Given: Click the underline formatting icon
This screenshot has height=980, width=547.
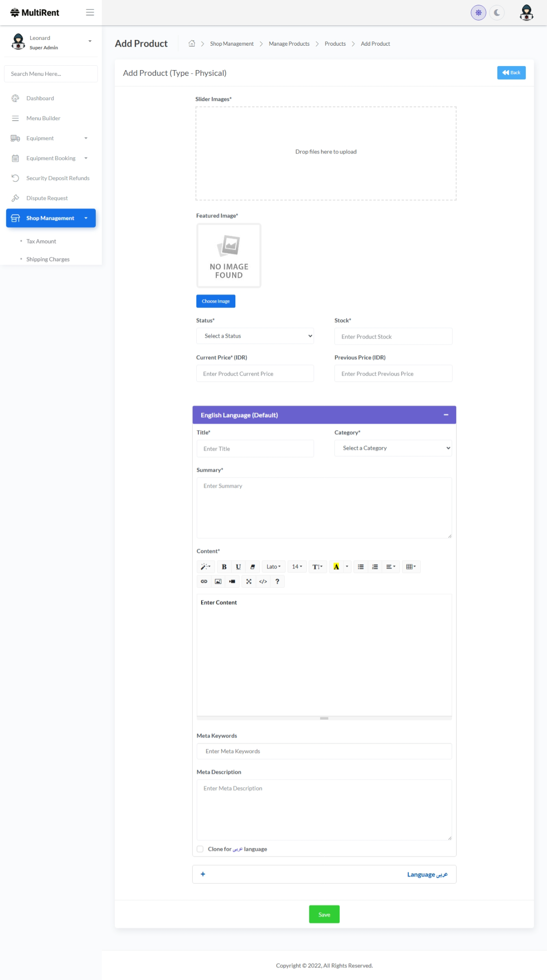Looking at the screenshot, I should pos(238,567).
